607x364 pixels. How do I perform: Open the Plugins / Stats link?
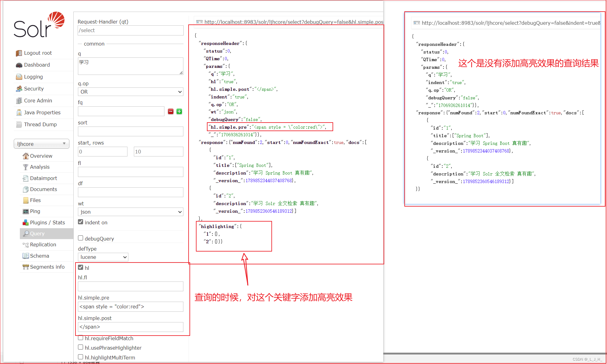[47, 223]
